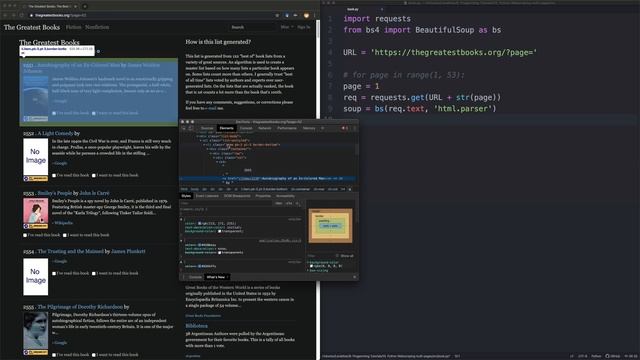This screenshot has height=360, width=640.
Task: Check "I want to read" for Dorothy Richardson
Action: [94, 355]
